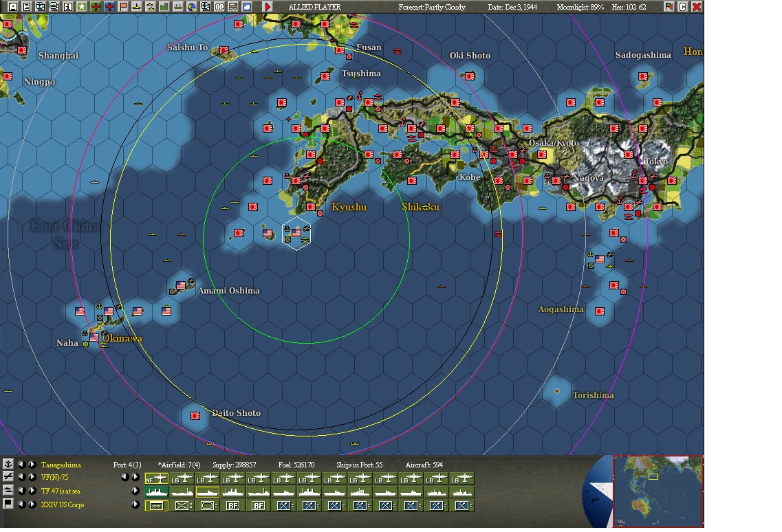Click the single yellow ship toolbar icon
Image resolution: width=782 pixels, height=532 pixels.
click(136, 7)
